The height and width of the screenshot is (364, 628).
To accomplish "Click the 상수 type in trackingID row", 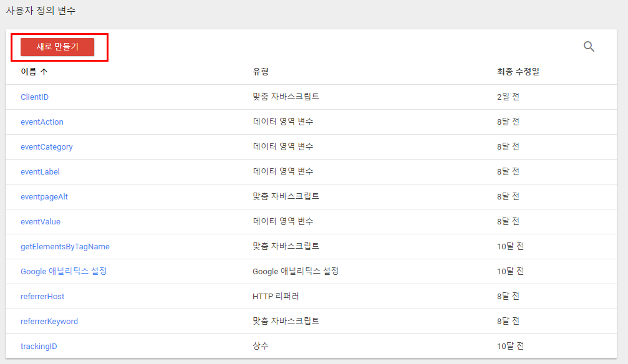I will [x=261, y=346].
